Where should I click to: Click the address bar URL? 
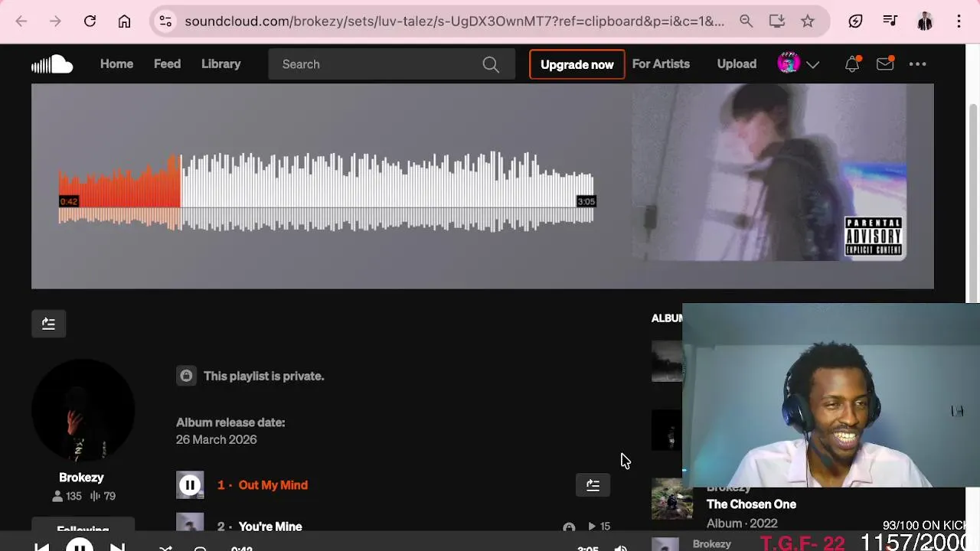[x=454, y=21]
